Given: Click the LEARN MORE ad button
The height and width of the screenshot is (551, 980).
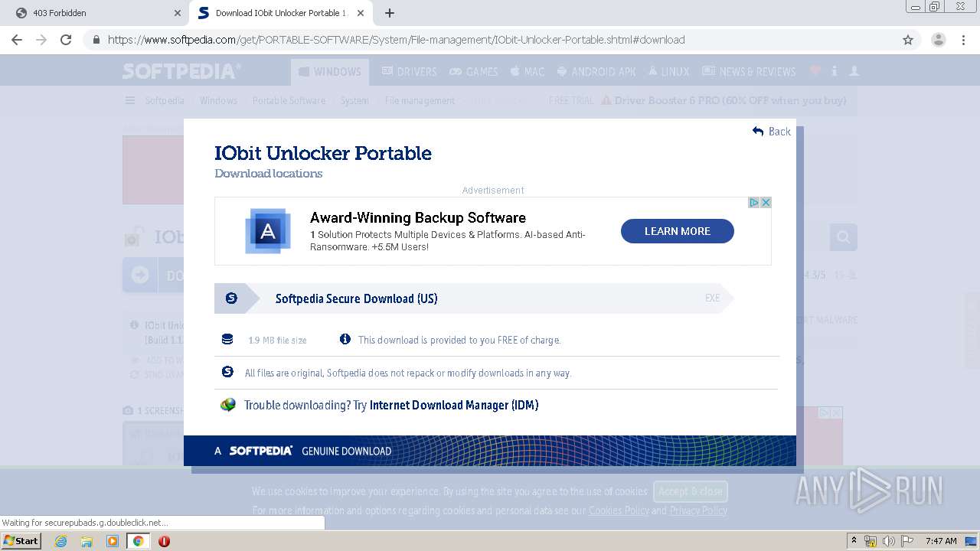Looking at the screenshot, I should pyautogui.click(x=677, y=231).
